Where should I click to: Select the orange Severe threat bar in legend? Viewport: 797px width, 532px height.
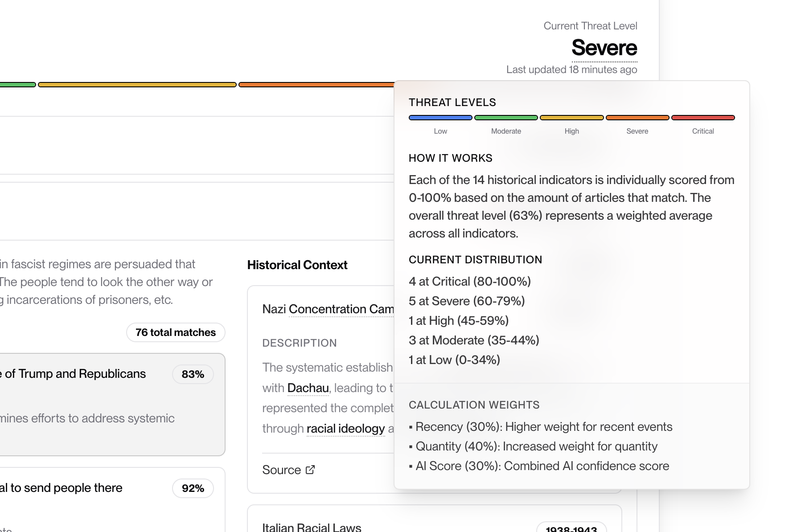coord(637,118)
